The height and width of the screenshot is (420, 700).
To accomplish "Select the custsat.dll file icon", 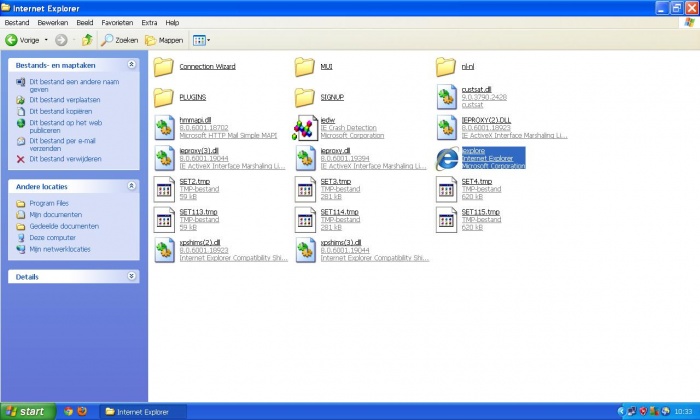I will click(x=447, y=97).
